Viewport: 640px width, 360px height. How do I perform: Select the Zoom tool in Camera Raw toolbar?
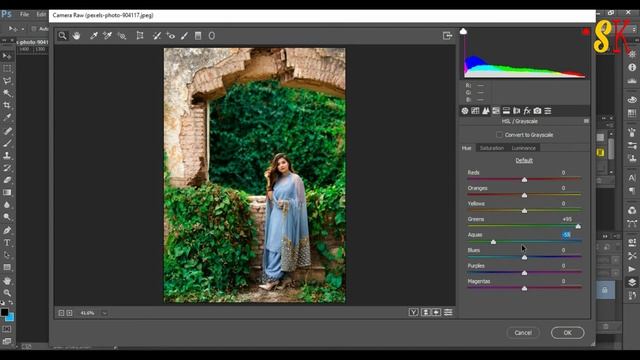pyautogui.click(x=62, y=36)
